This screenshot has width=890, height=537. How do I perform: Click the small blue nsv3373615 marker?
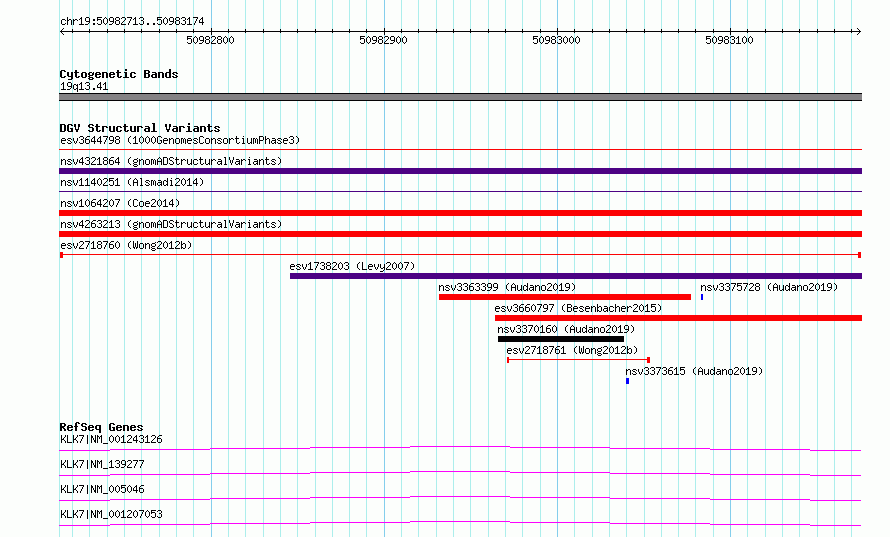coord(627,381)
